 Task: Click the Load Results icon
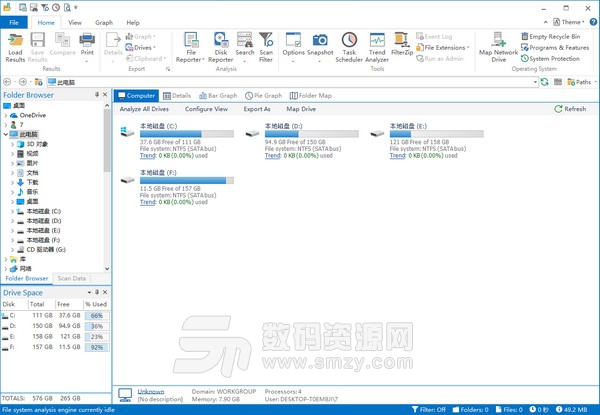pos(15,41)
